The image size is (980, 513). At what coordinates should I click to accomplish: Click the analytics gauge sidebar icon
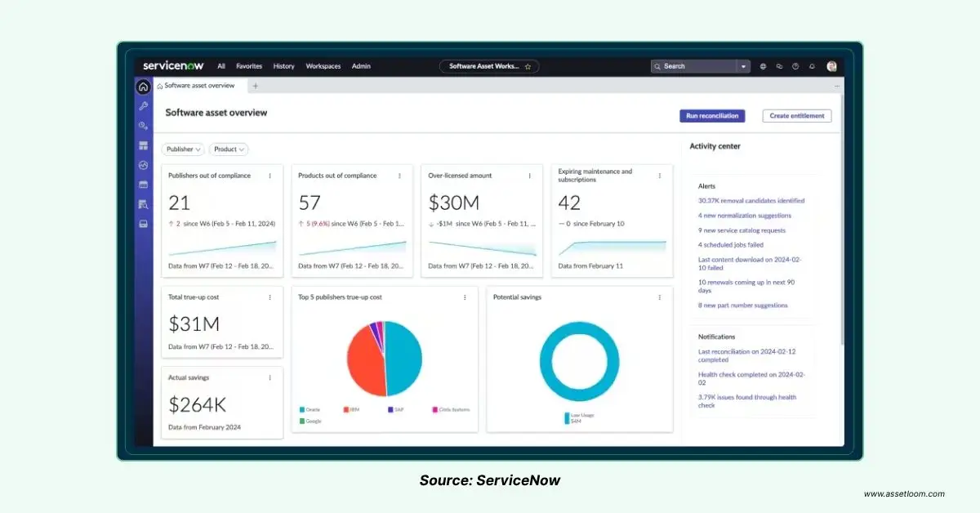tap(144, 165)
